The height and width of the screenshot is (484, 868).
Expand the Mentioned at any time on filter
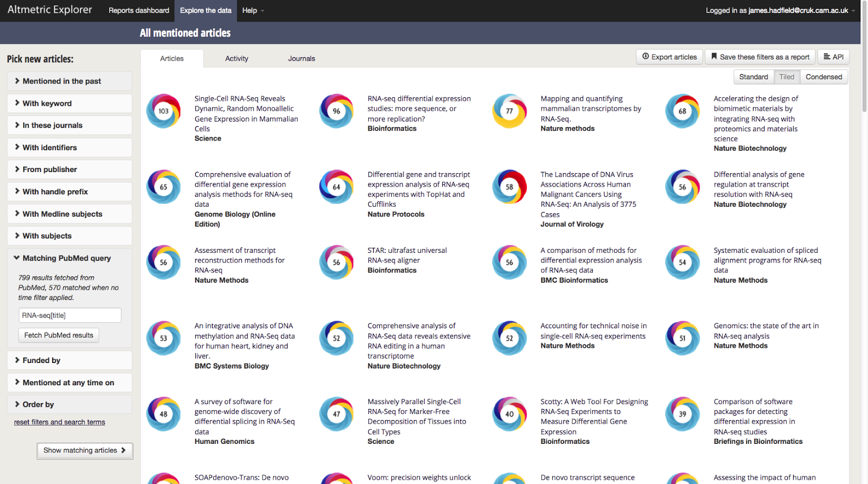[x=69, y=383]
